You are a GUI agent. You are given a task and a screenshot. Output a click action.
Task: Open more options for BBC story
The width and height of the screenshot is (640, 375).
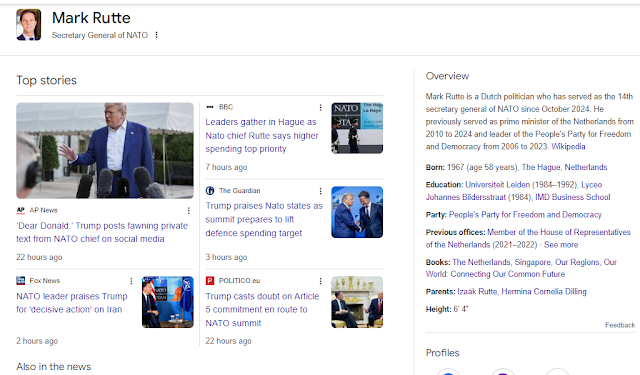point(320,107)
